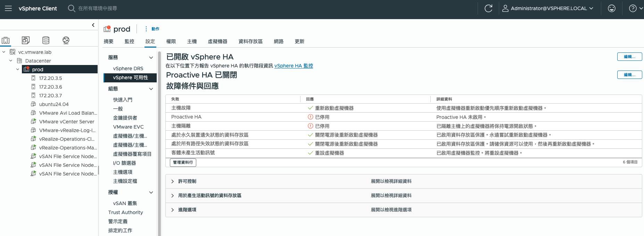Collapse the left navigation pane arrow
This screenshot has height=236, width=644.
[x=93, y=25]
